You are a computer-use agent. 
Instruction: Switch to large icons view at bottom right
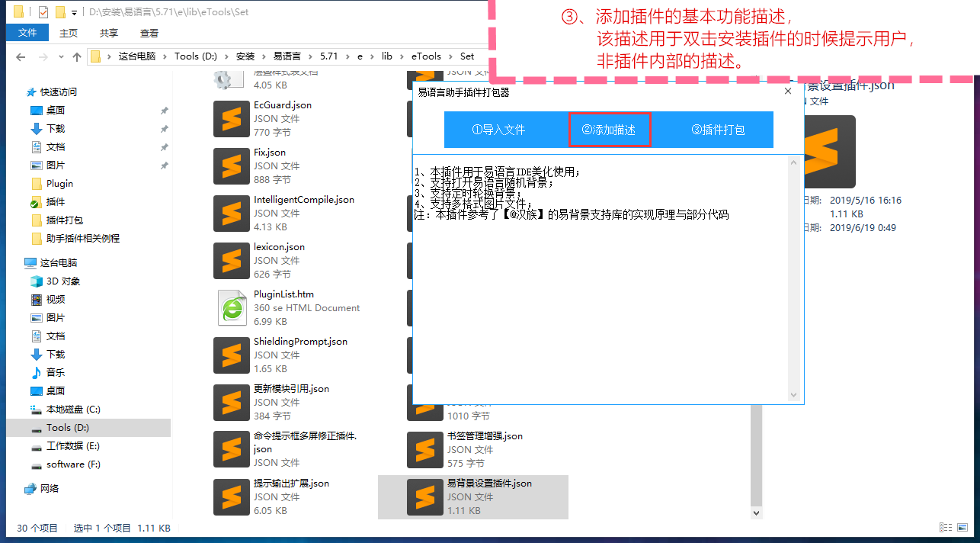coord(964,527)
